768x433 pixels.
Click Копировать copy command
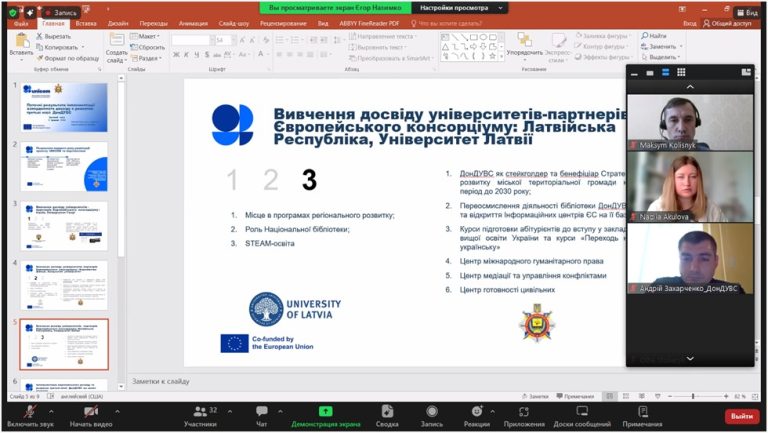pos(60,48)
